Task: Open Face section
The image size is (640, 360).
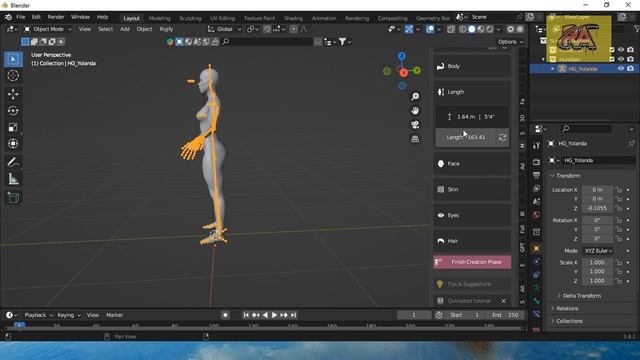Action: (472, 164)
